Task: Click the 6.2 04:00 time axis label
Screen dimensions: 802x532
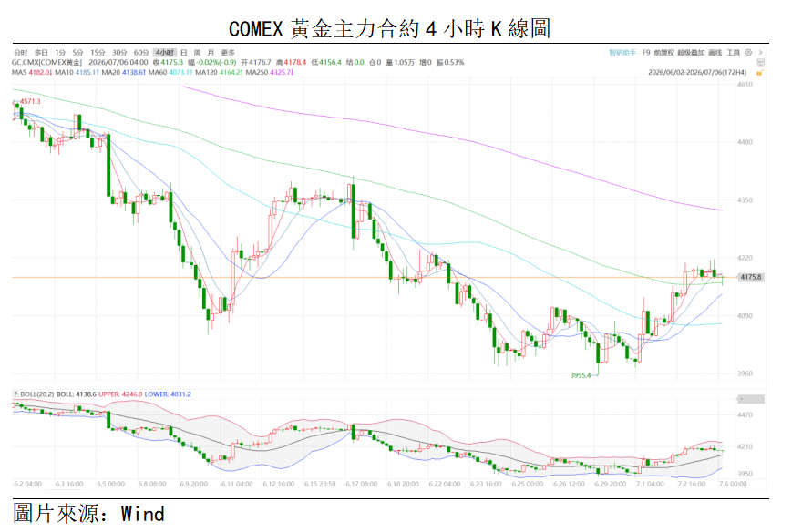Action: click(x=27, y=484)
